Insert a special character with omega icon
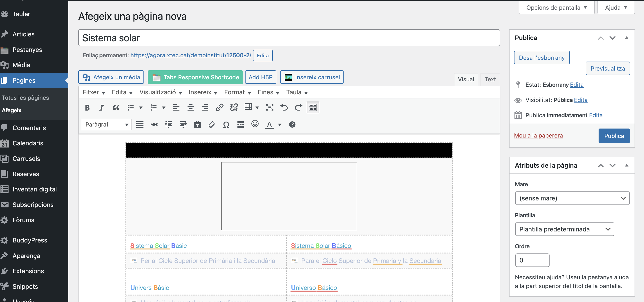 pyautogui.click(x=226, y=125)
